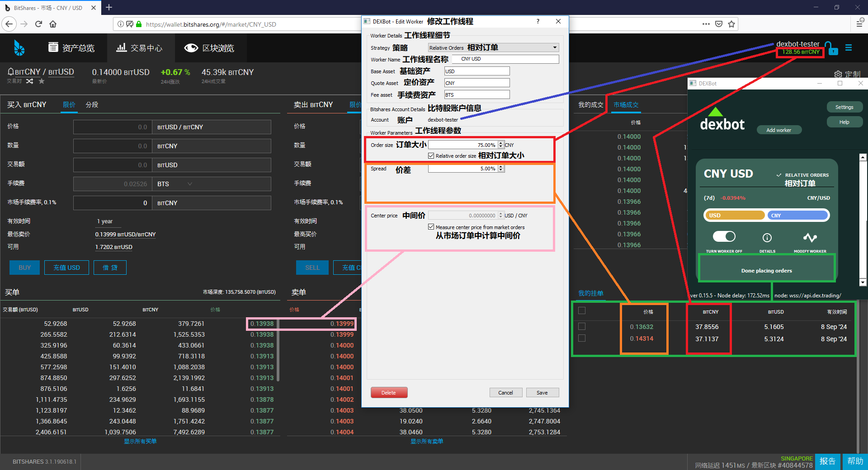Open 交易中心 exchange navigation item
This screenshot has width=868, height=470.
pyautogui.click(x=140, y=48)
